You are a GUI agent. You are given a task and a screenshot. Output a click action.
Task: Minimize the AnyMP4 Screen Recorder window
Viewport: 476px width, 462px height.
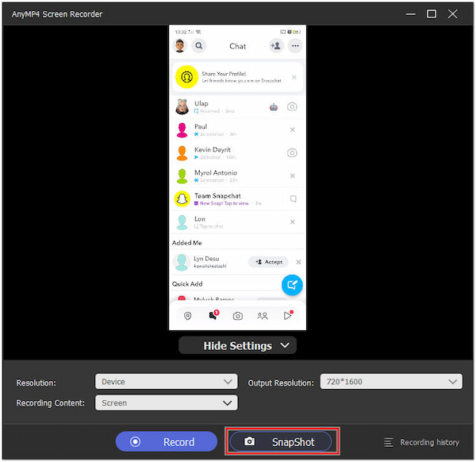[411, 14]
